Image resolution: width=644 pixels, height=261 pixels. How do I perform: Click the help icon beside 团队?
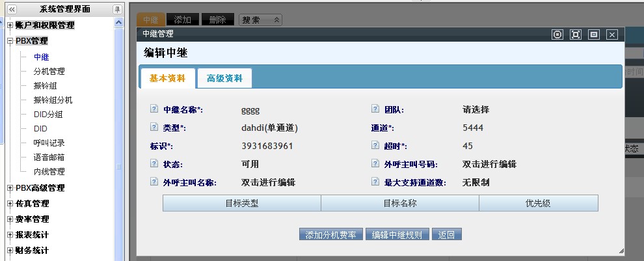(x=375, y=109)
